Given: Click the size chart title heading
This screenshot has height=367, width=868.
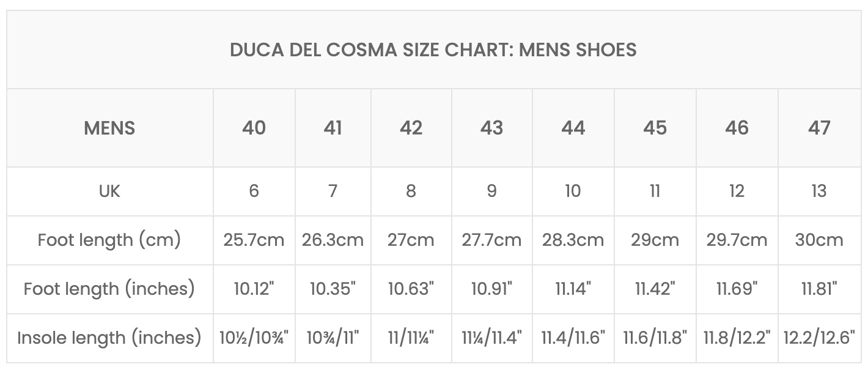Looking at the screenshot, I should (433, 50).
